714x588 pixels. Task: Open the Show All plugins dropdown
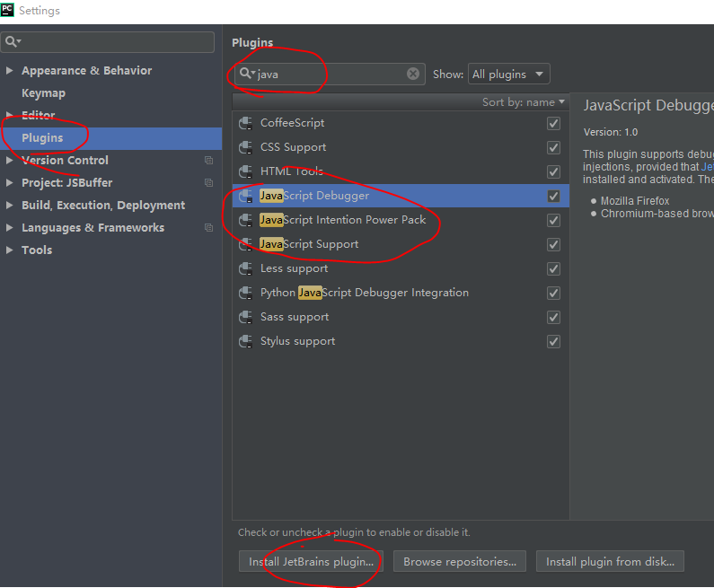(508, 74)
